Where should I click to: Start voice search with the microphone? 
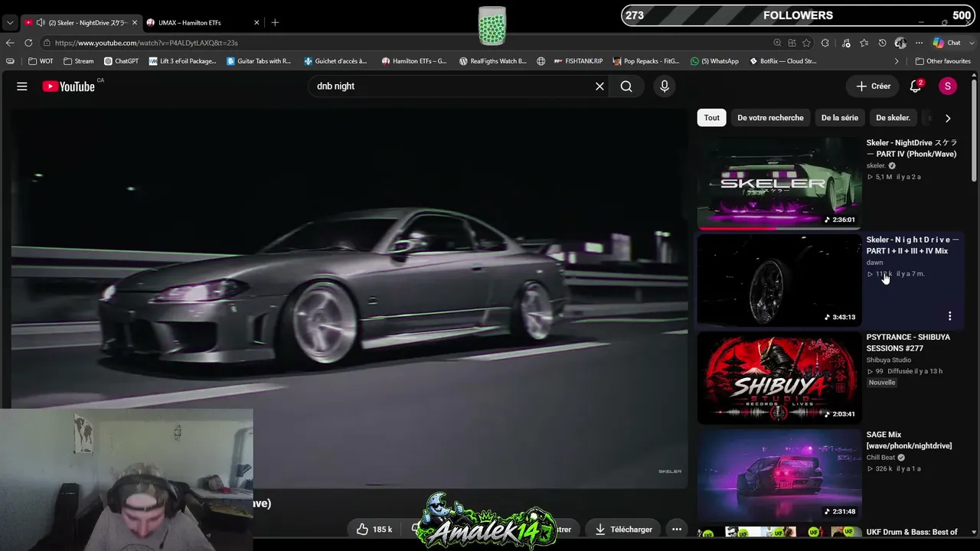(x=665, y=86)
